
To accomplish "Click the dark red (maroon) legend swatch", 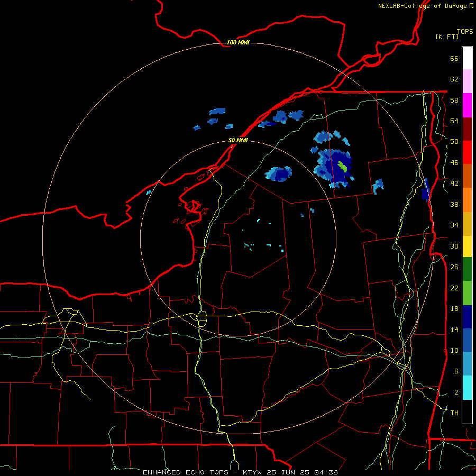I will click(467, 129).
